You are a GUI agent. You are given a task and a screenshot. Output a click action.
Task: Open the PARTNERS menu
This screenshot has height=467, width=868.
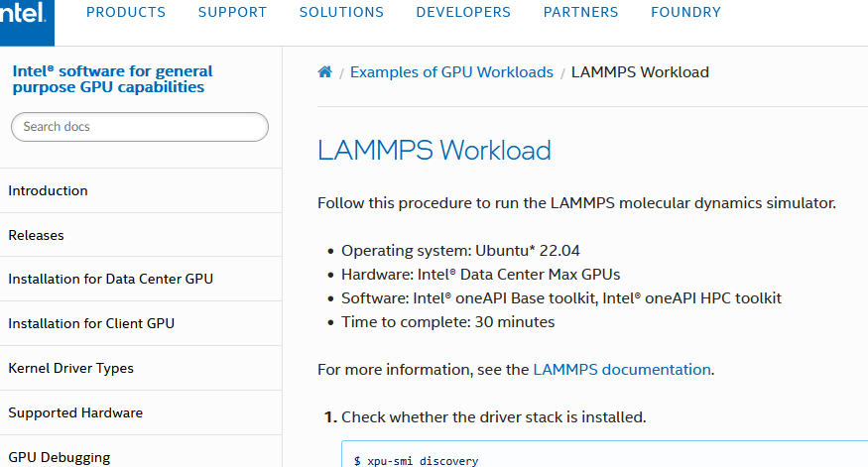point(580,12)
